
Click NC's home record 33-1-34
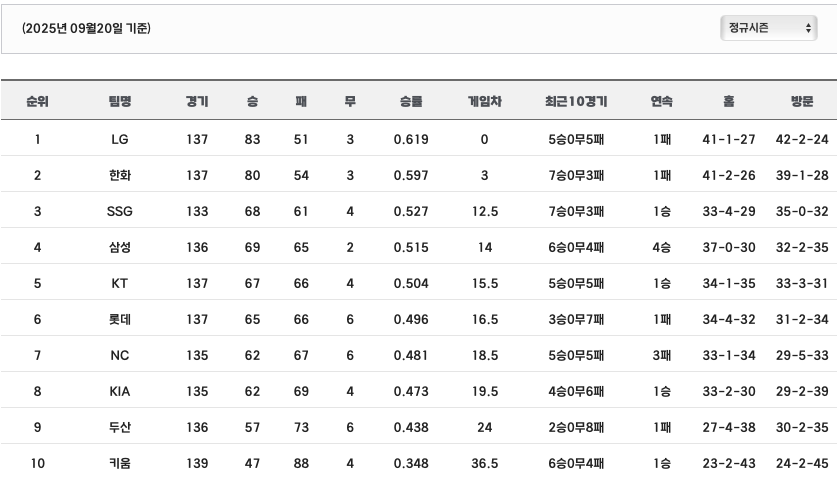click(729, 356)
